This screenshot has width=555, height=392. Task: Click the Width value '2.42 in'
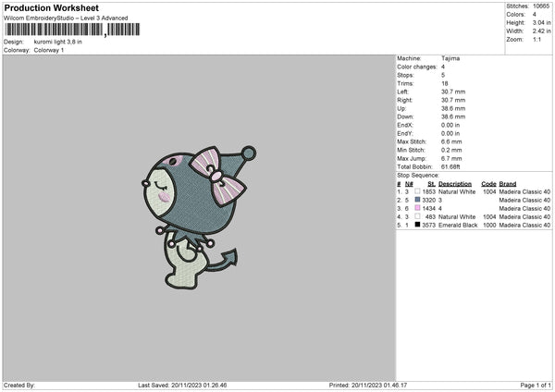541,31
